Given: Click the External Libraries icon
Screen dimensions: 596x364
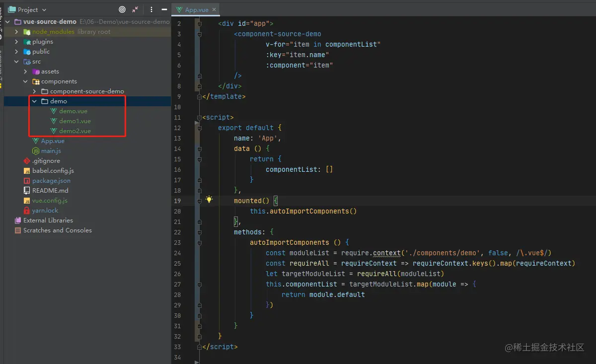Looking at the screenshot, I should [18, 220].
